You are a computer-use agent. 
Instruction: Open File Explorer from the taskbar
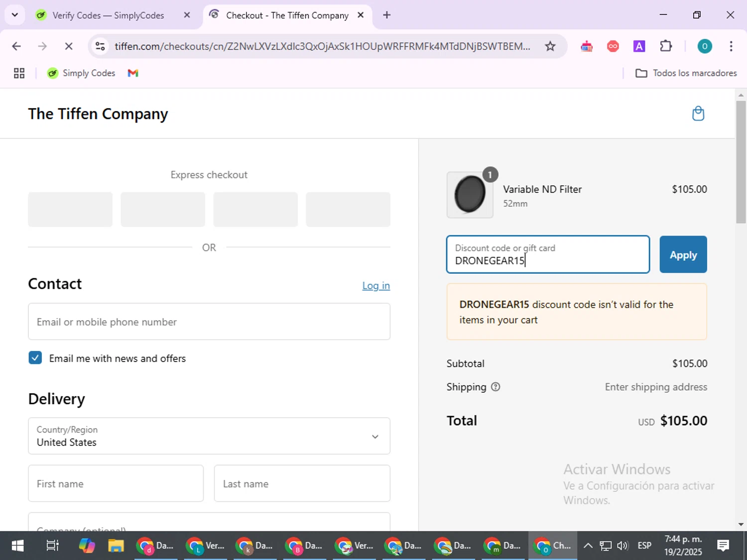tap(116, 546)
